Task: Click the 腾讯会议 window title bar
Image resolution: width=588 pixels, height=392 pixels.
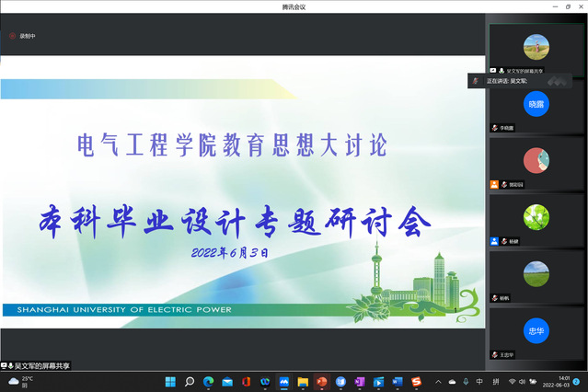Action: 294,6
